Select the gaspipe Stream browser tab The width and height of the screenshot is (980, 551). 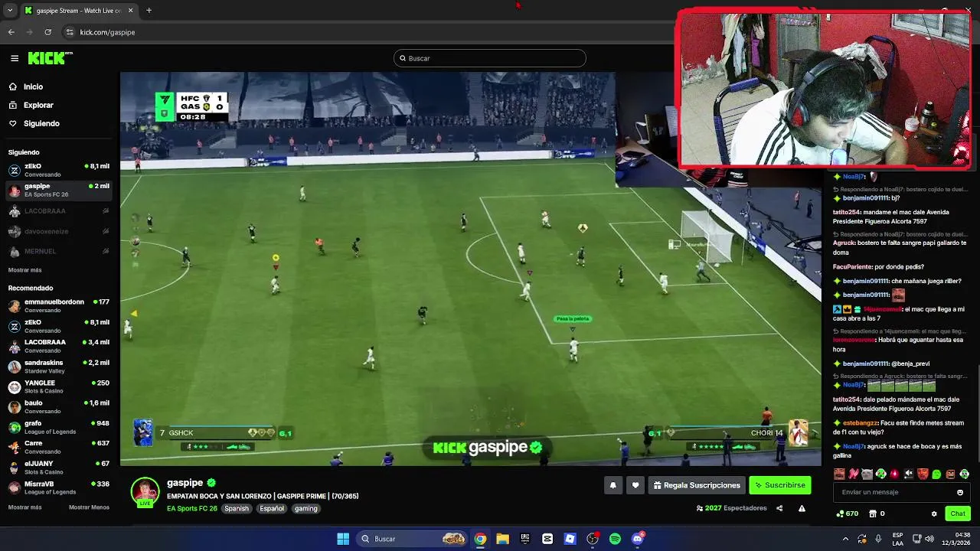tap(78, 11)
